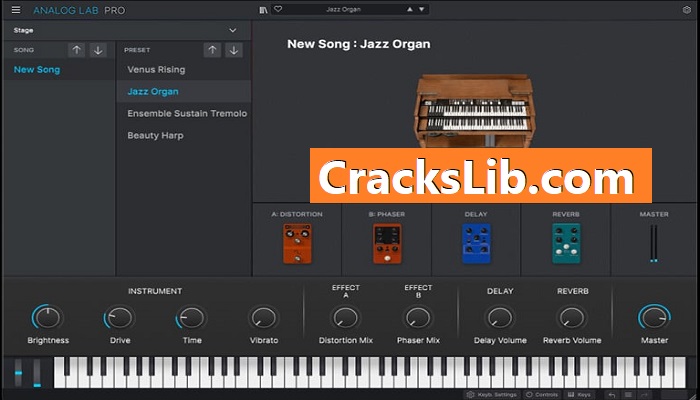The image size is (700, 400).
Task: Click the Phaser Mix knob
Action: pyautogui.click(x=418, y=318)
